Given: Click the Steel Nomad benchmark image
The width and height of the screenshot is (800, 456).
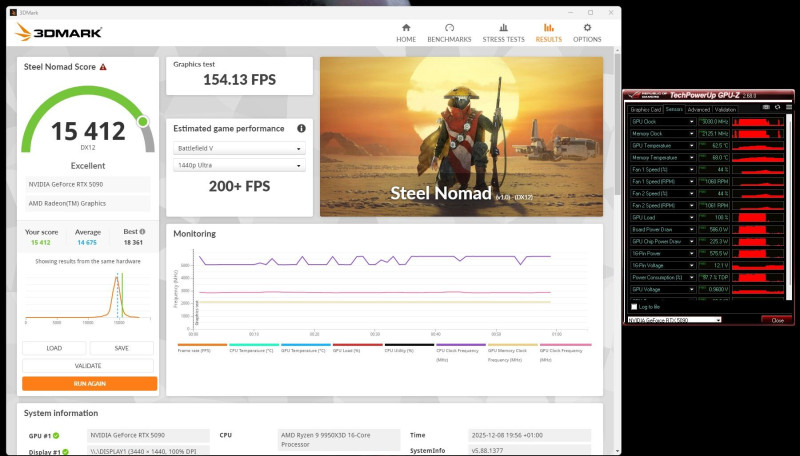Looking at the screenshot, I should 461,137.
